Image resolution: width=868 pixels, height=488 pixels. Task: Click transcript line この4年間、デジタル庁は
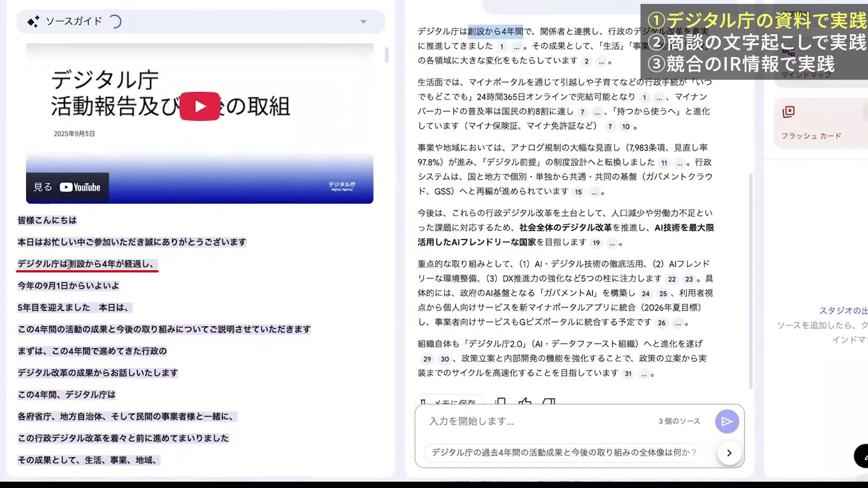[x=66, y=395]
